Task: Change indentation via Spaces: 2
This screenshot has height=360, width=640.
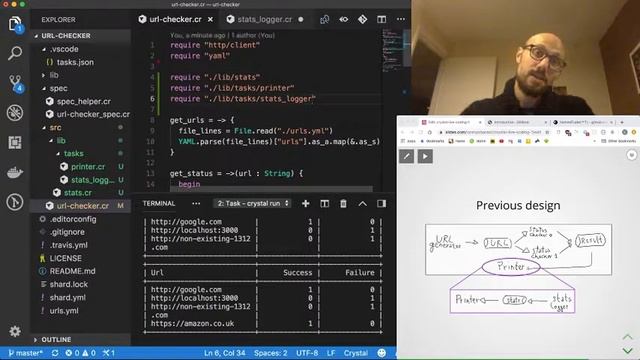Action: (271, 353)
